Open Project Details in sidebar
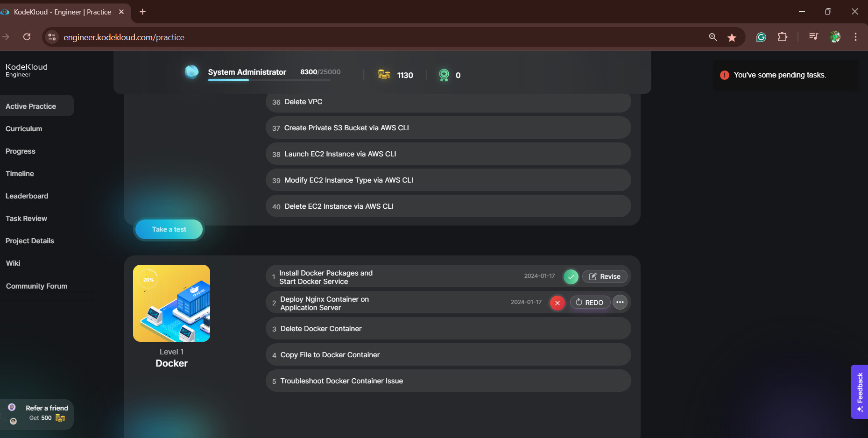868x438 pixels. 30,241
